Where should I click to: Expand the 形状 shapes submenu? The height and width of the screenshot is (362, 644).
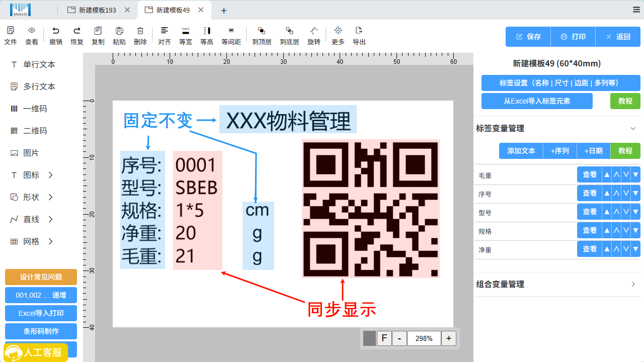click(51, 197)
